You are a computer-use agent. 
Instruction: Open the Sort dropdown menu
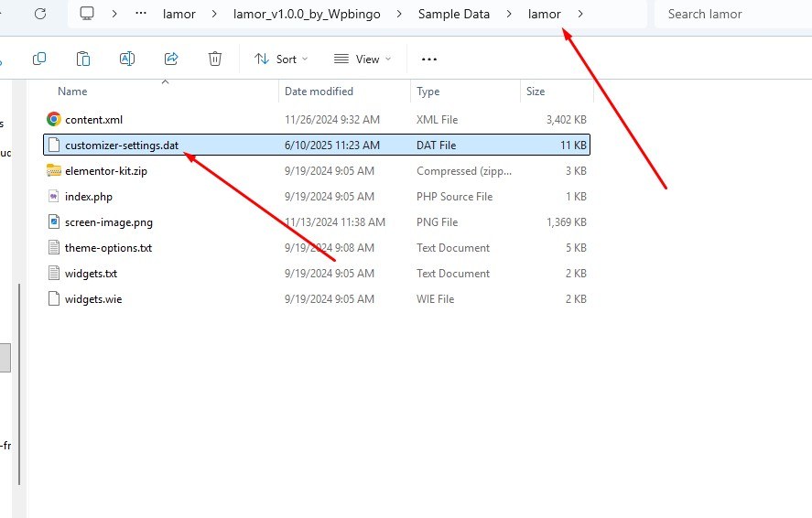(281, 59)
